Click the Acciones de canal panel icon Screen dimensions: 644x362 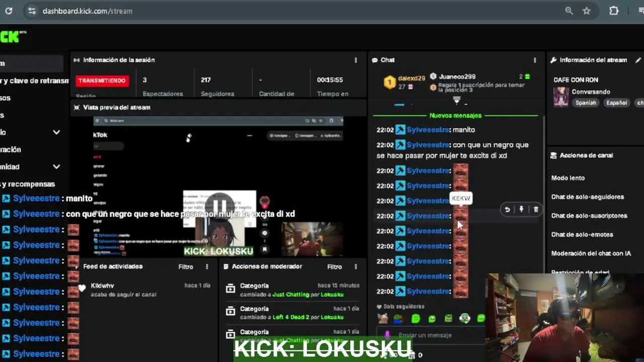(553, 155)
